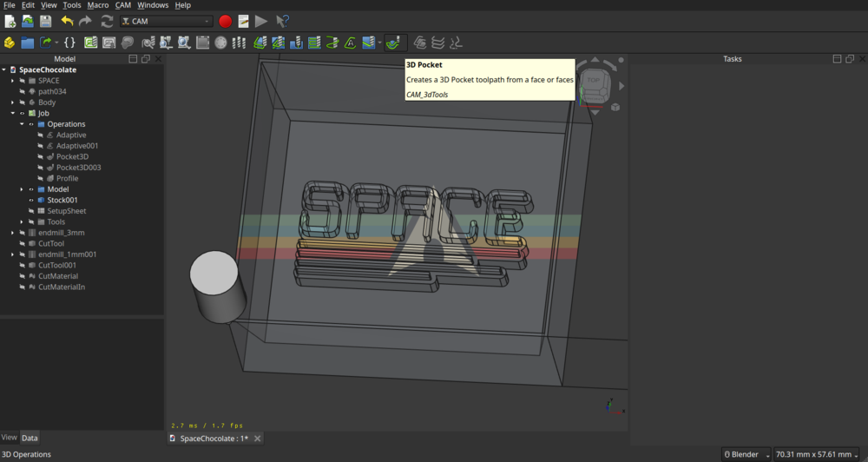Collapse the Job tree node

click(13, 113)
